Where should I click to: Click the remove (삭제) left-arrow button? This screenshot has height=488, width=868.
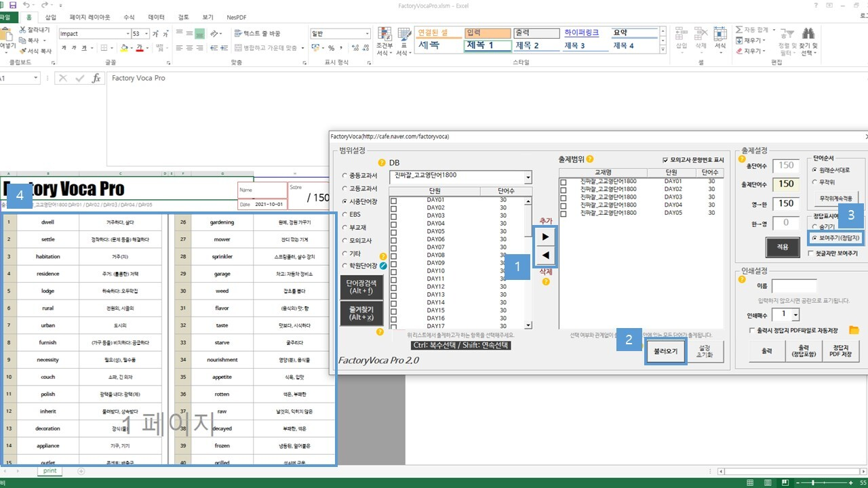point(545,256)
